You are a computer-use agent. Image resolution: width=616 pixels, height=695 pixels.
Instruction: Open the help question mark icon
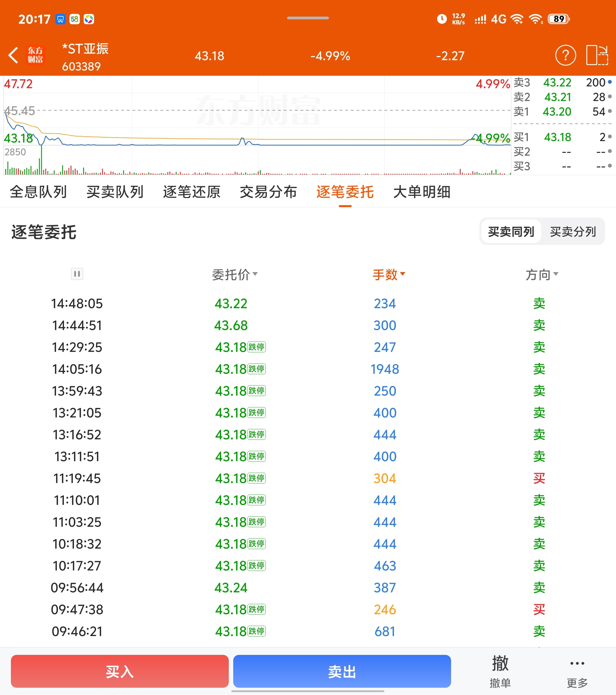[565, 55]
